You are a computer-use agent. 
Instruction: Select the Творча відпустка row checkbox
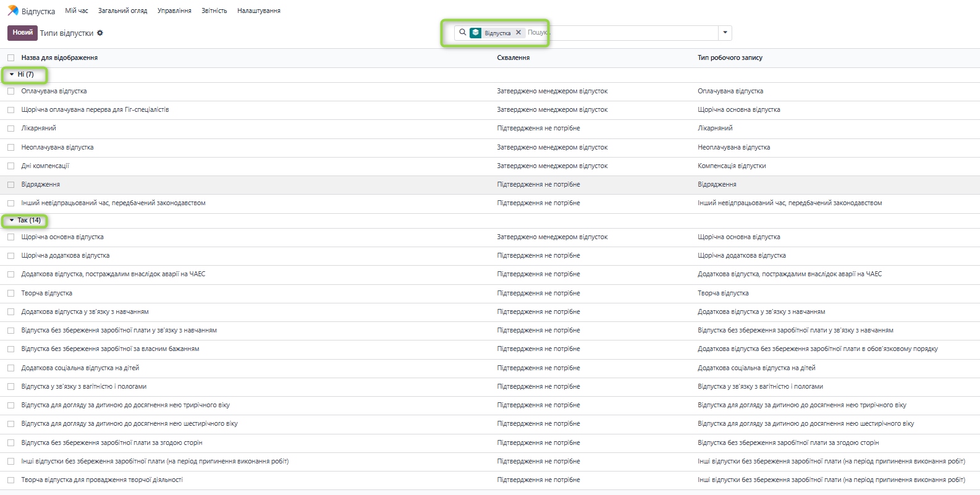(x=11, y=293)
